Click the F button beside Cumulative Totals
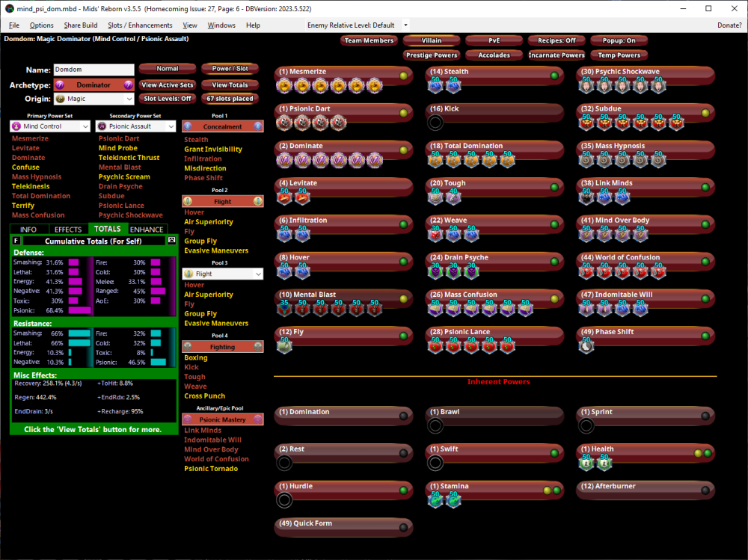 16,241
